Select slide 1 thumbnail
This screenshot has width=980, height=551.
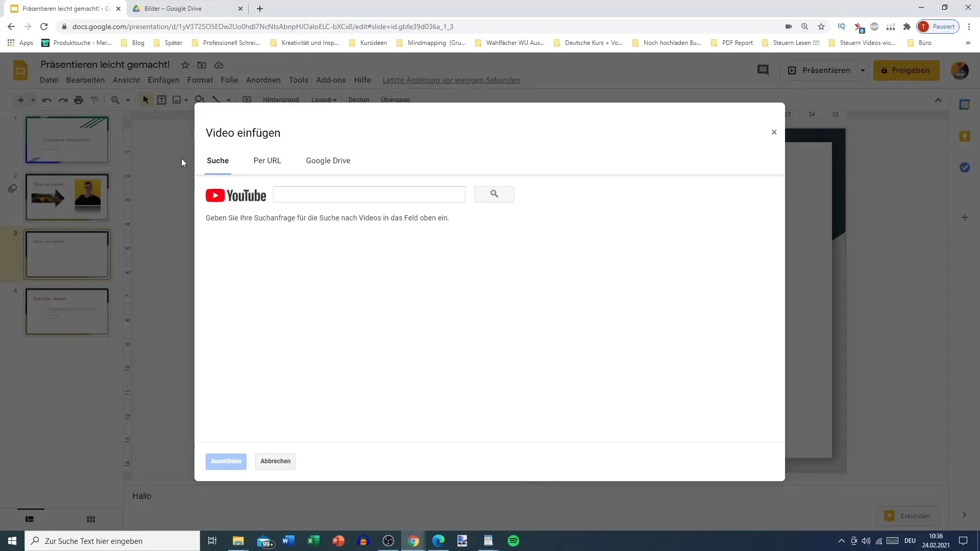[67, 140]
